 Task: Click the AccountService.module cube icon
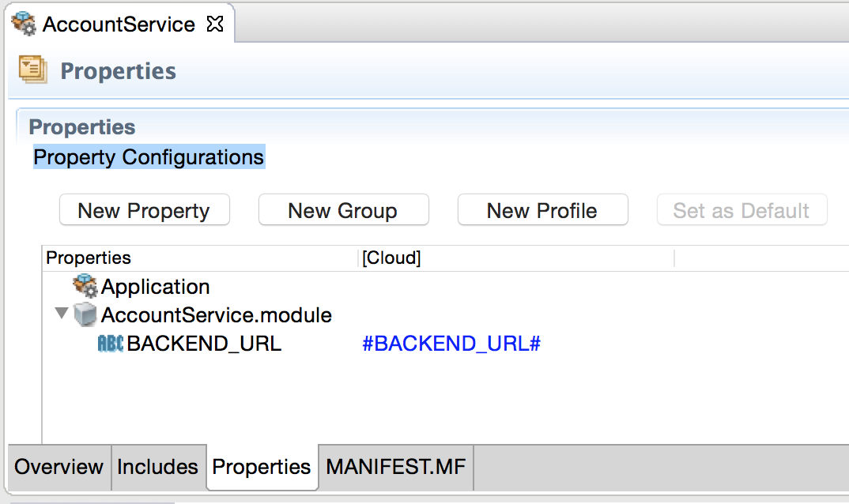coord(85,315)
